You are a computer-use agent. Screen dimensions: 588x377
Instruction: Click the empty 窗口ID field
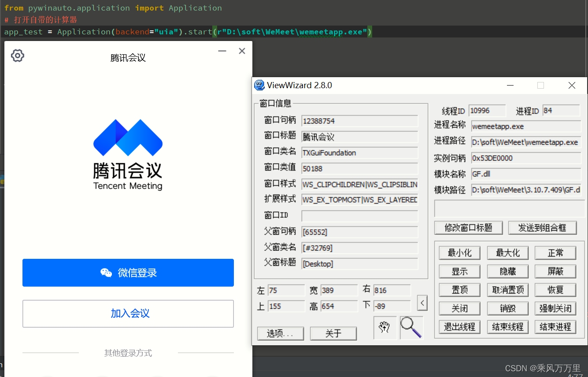tap(360, 216)
